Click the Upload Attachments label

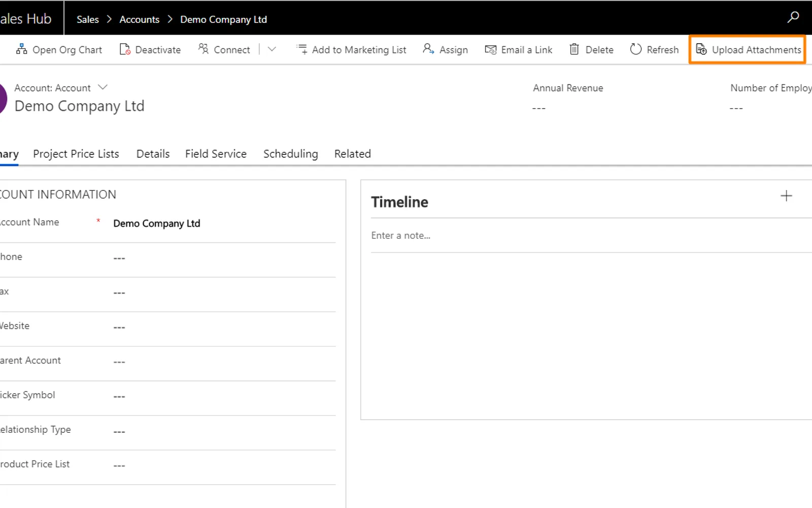(x=756, y=50)
